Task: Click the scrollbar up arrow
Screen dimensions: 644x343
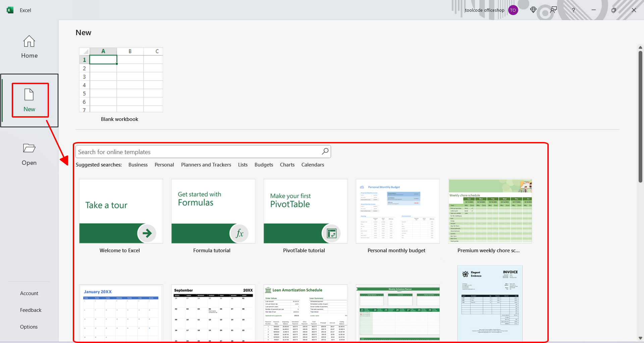Action: pyautogui.click(x=640, y=47)
